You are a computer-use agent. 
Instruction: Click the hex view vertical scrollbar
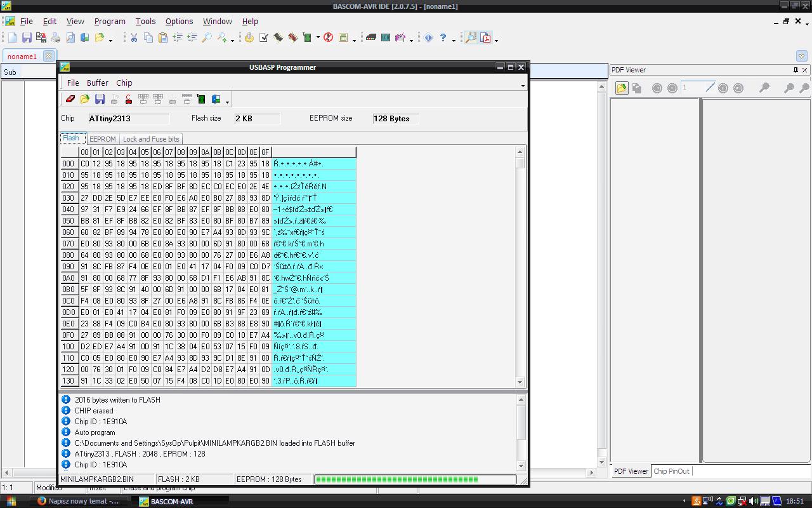(x=520, y=267)
